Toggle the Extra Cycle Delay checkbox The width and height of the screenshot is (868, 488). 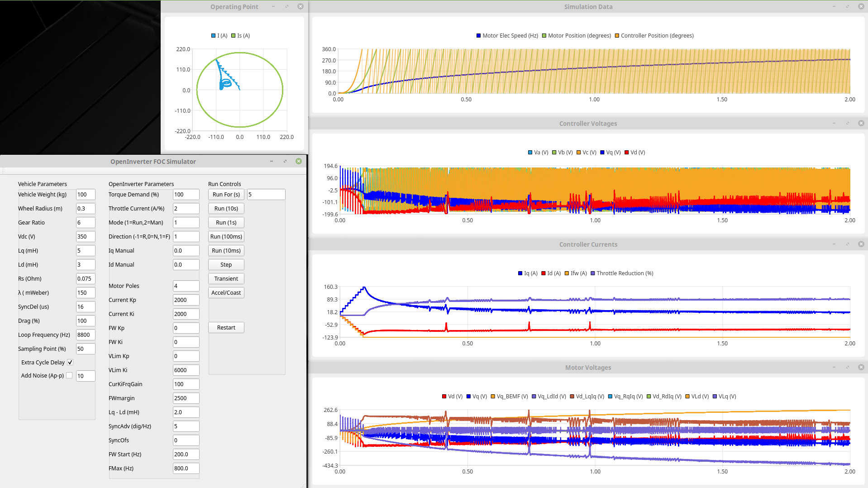coord(70,362)
